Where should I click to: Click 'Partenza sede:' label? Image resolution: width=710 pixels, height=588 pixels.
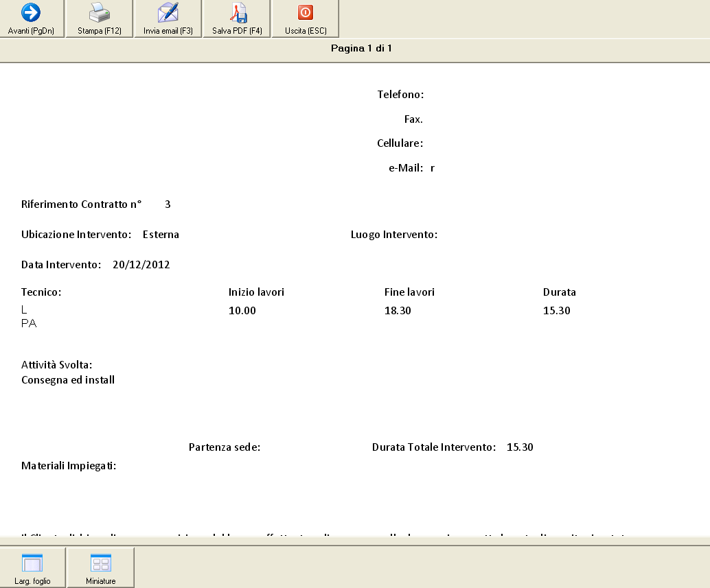(x=225, y=447)
